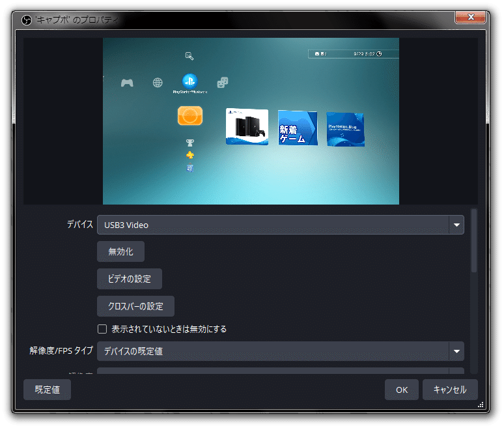Viewport: 504px width, 428px height.
Task: Click the 既定値 defaults button
Action: [x=47, y=390]
